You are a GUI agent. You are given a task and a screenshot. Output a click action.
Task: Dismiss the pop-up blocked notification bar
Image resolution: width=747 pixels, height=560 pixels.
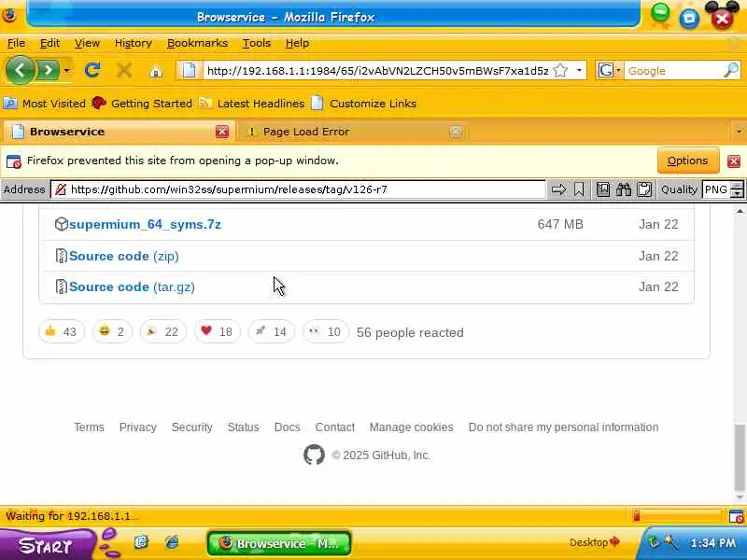tap(734, 161)
